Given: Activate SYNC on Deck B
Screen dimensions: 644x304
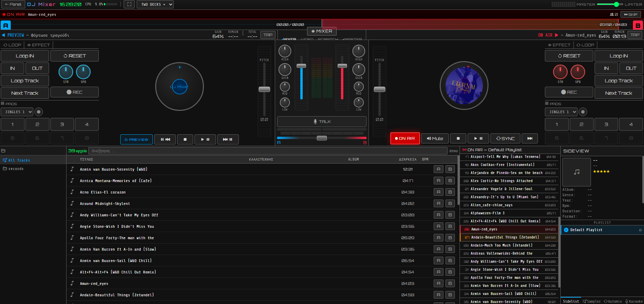Looking at the screenshot, I should point(505,138).
